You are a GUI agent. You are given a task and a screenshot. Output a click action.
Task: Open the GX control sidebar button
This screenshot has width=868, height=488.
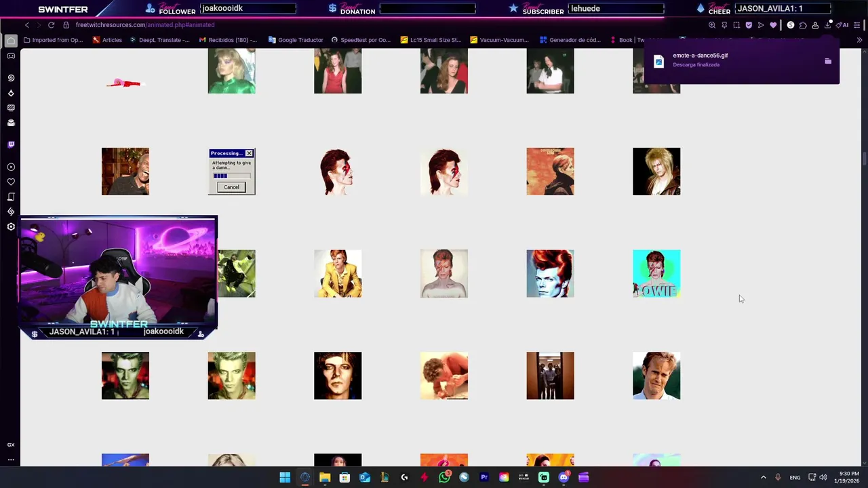tap(11, 445)
